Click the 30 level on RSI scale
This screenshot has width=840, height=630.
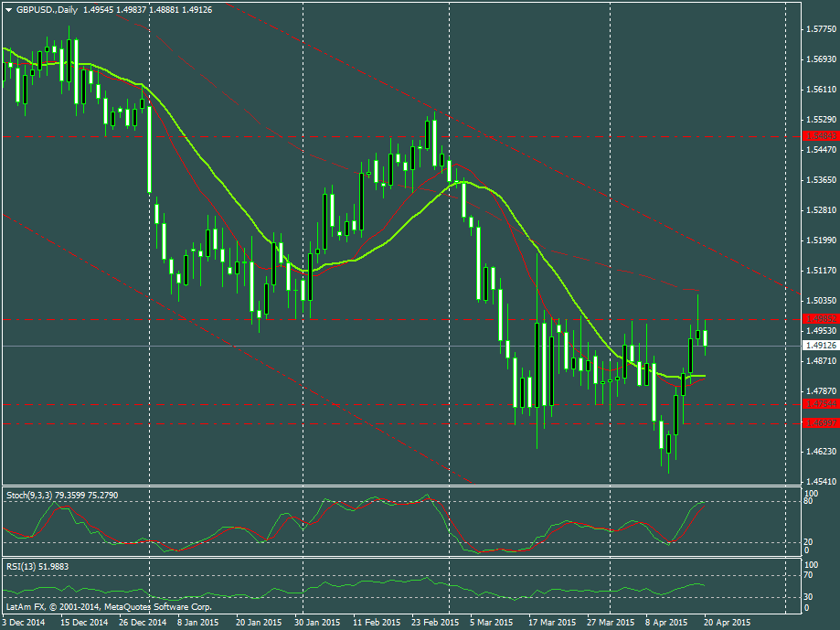808,597
